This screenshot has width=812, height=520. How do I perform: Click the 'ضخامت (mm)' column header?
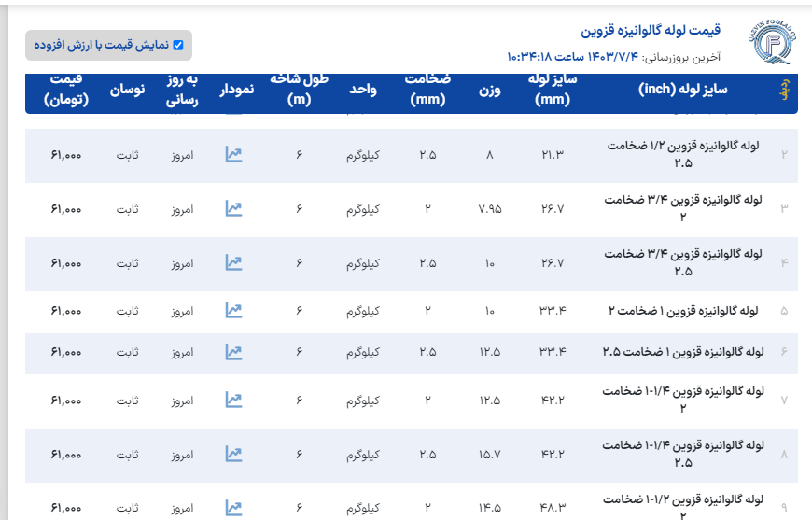point(428,90)
